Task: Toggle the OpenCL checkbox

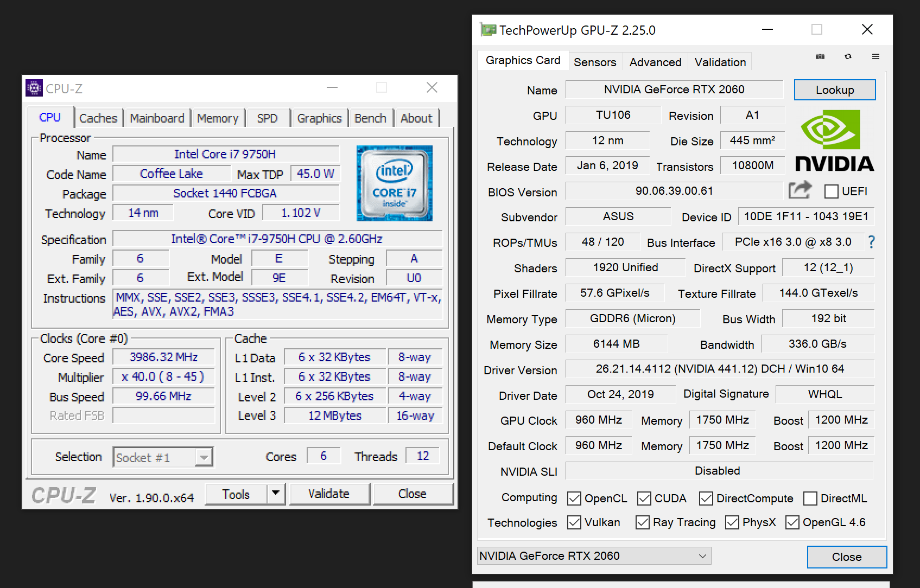Action: (574, 498)
